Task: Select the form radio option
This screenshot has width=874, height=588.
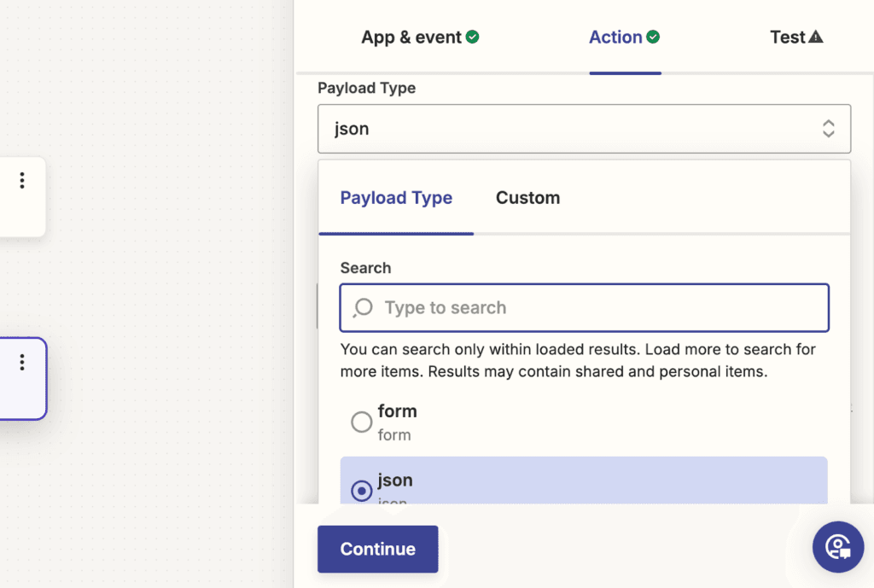Action: click(x=362, y=422)
